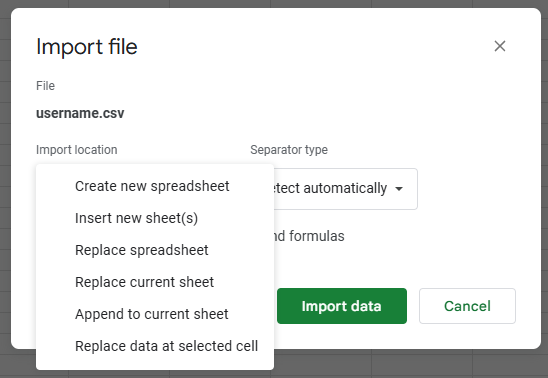Click the green Import data button

pos(342,306)
